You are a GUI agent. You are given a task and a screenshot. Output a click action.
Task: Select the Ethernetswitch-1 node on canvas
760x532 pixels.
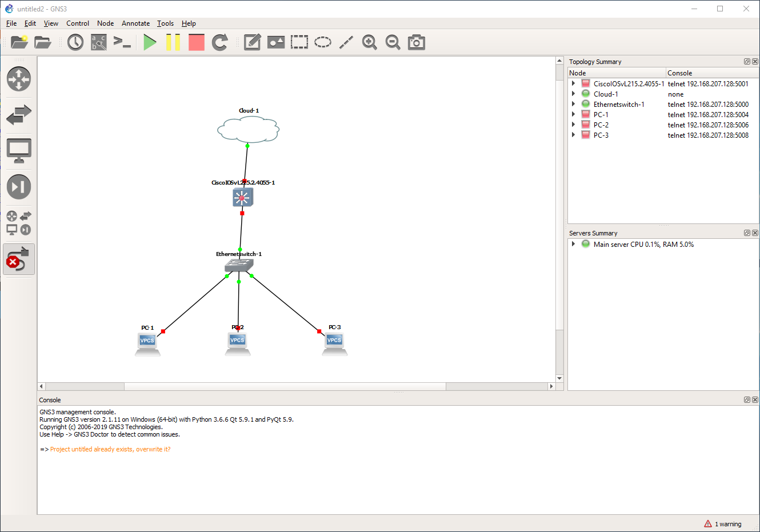point(239,266)
